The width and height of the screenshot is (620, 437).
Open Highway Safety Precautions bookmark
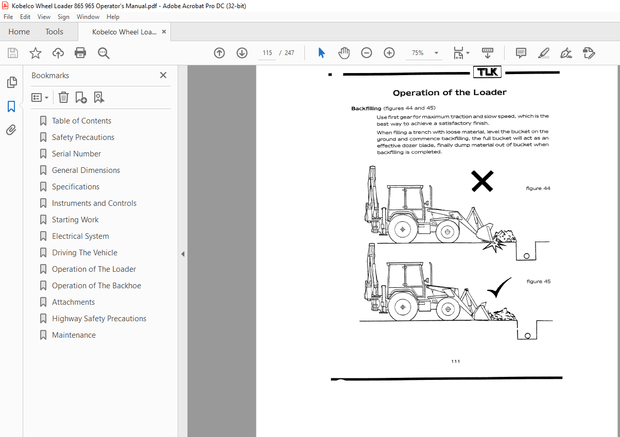click(99, 319)
